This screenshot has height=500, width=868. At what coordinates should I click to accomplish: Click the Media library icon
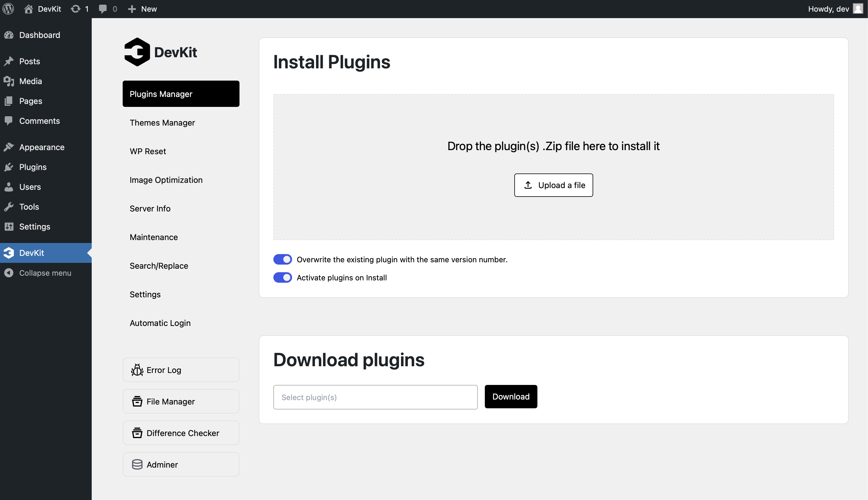[9, 81]
